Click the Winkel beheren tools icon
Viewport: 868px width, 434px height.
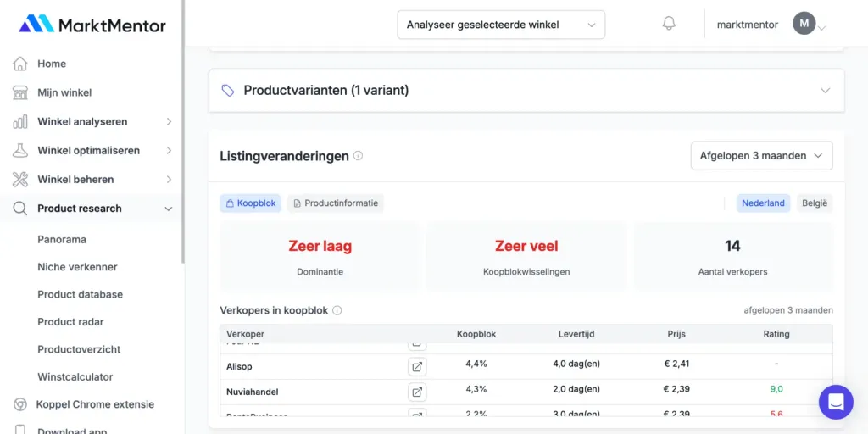20,180
